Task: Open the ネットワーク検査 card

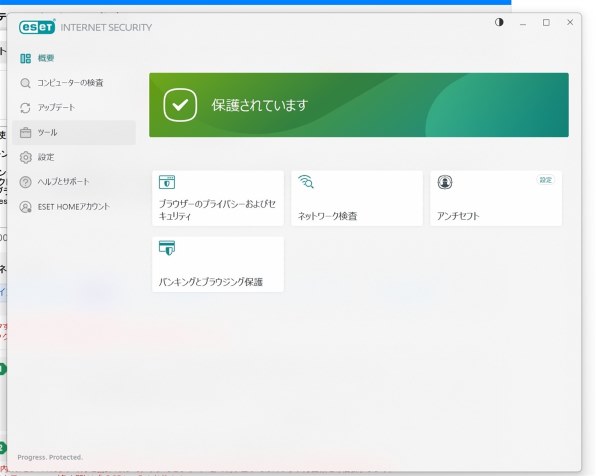Action: pos(357,198)
